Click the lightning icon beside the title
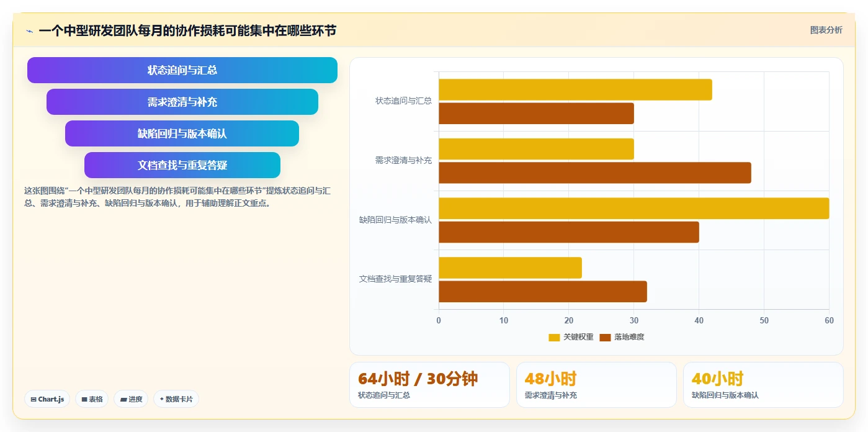This screenshot has width=868, height=432. 29,31
